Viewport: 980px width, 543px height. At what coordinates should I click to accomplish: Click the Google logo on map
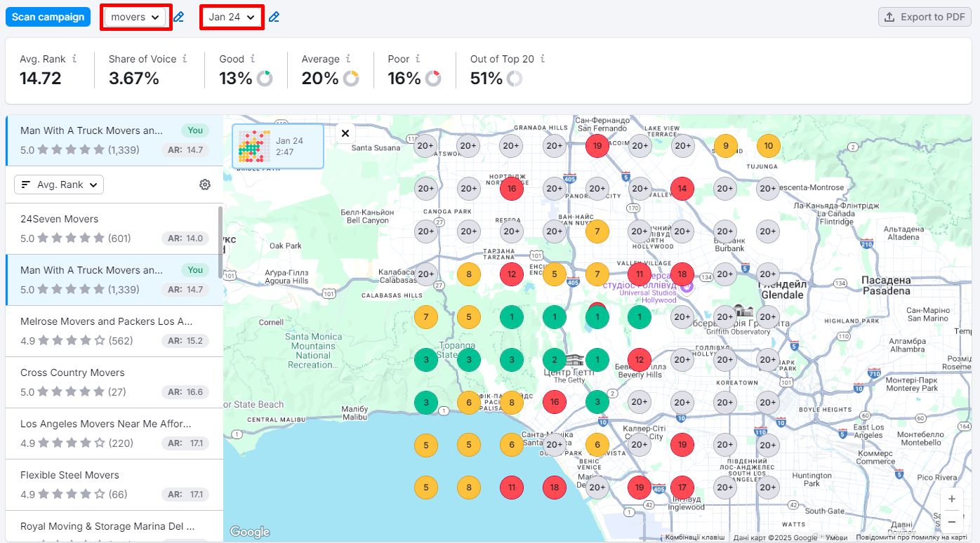[250, 532]
